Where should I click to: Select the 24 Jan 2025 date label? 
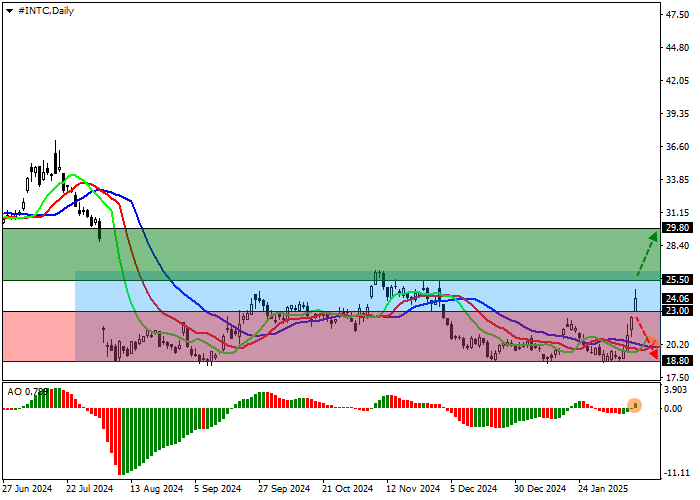[x=603, y=490]
